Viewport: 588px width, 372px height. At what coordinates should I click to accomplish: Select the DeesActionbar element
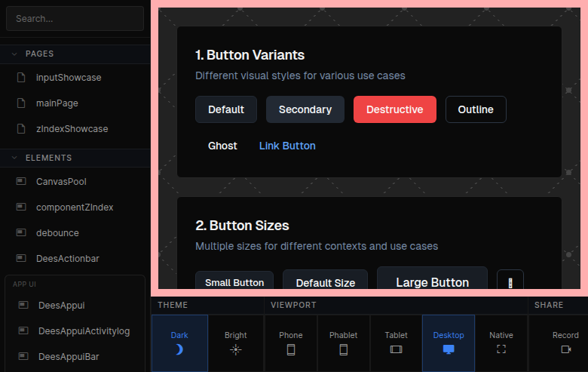coord(68,259)
